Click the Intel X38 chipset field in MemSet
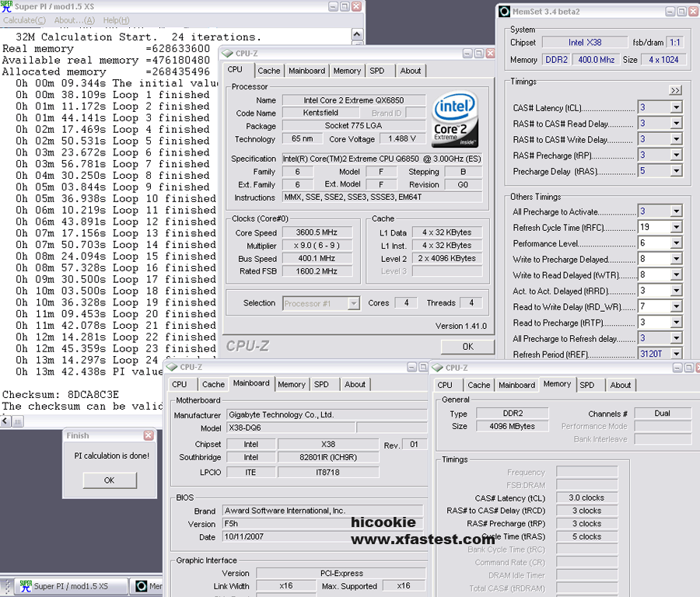The width and height of the screenshot is (700, 597). pos(584,43)
